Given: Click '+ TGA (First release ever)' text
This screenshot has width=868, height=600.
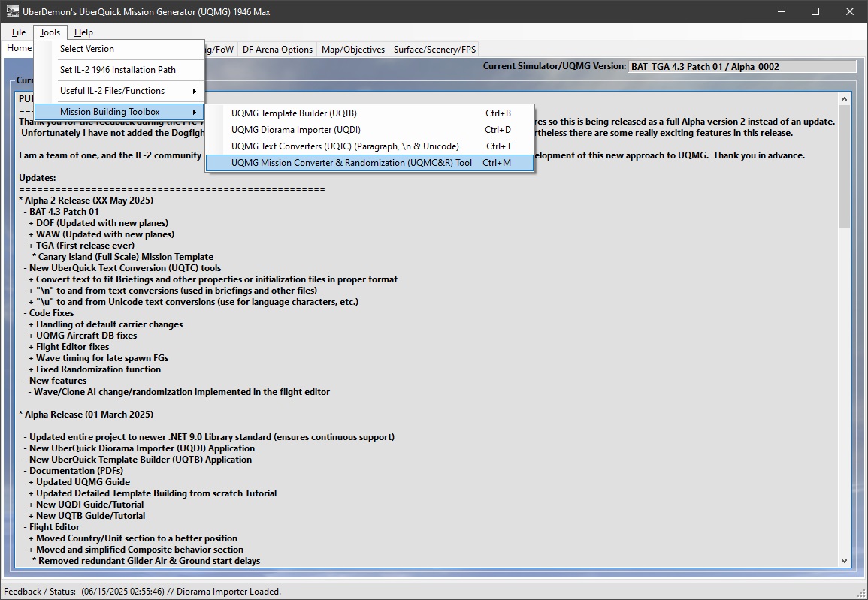Looking at the screenshot, I should [81, 245].
